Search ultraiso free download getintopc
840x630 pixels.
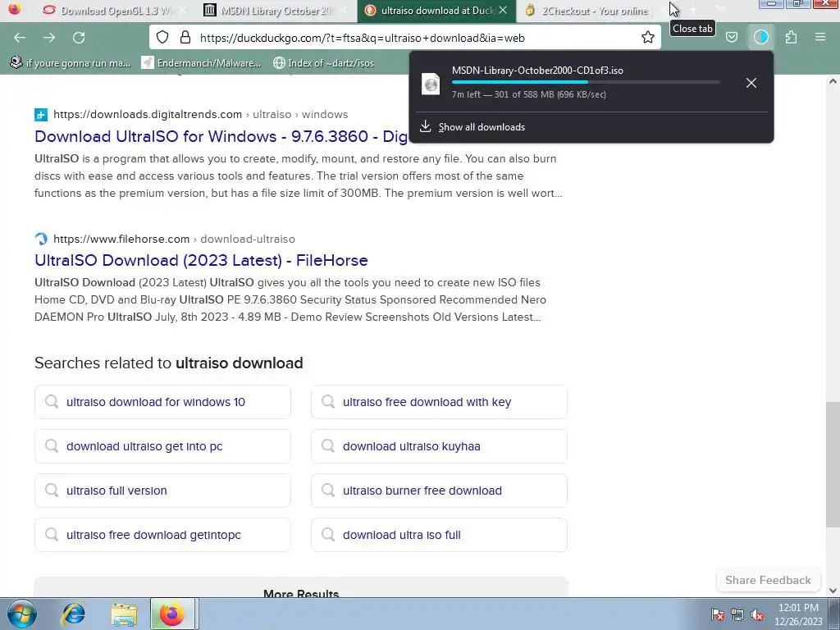click(x=163, y=535)
